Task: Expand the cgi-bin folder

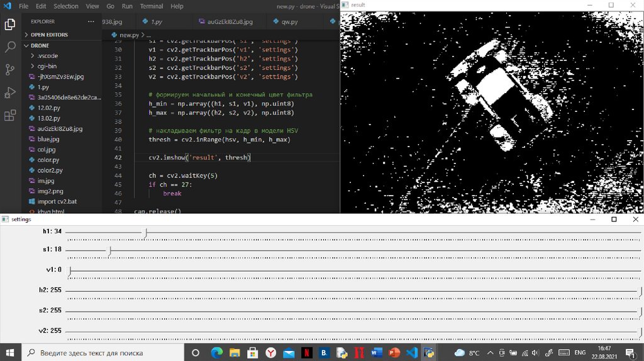Action: point(48,66)
